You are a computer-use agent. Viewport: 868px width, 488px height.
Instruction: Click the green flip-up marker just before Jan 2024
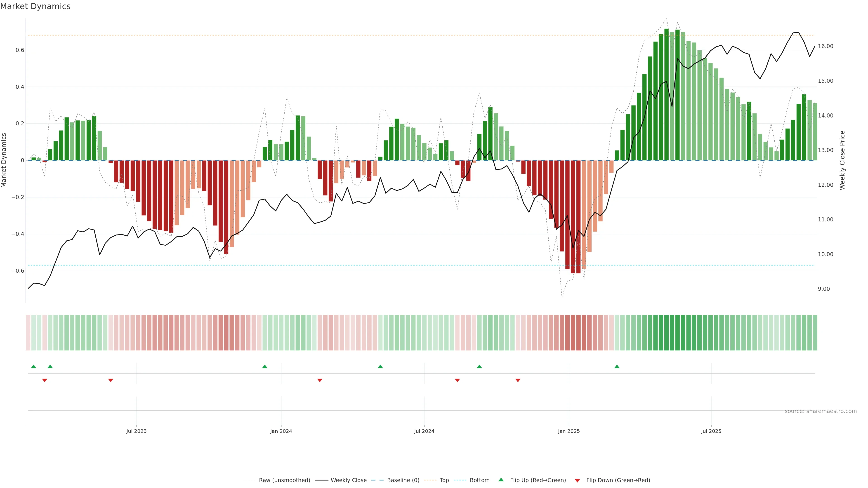click(264, 366)
